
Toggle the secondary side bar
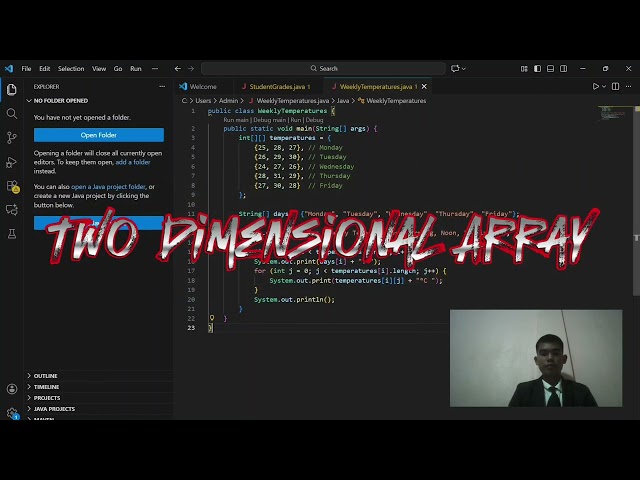[x=564, y=69]
